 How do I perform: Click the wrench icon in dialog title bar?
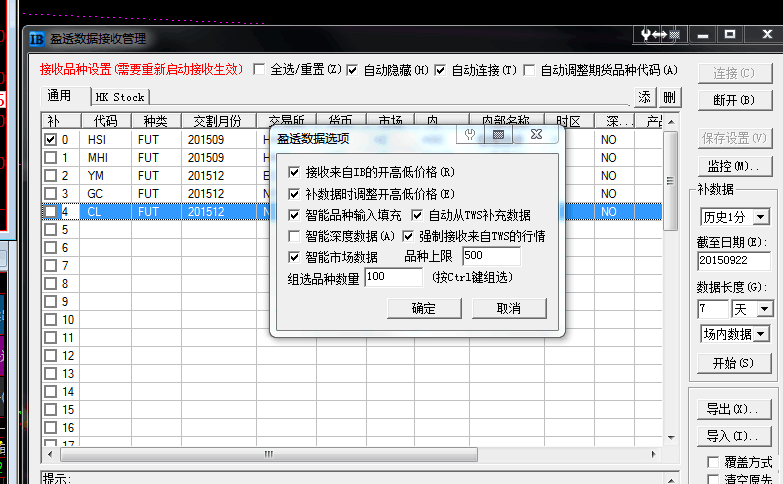(470, 134)
